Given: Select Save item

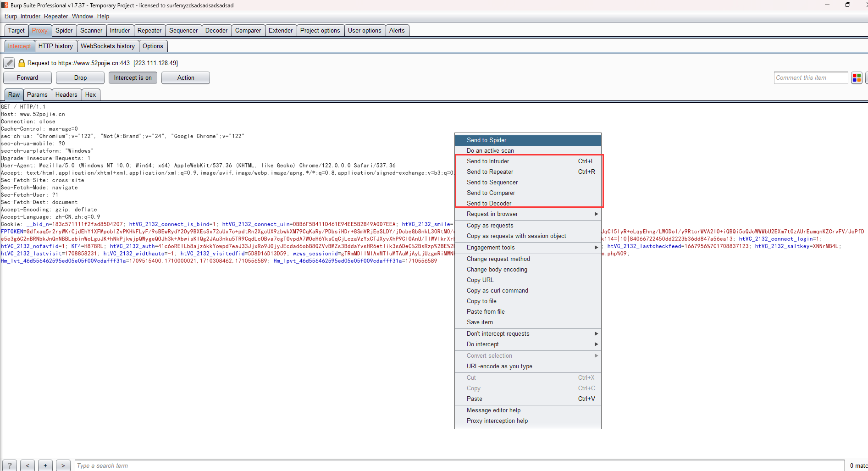Looking at the screenshot, I should coord(528,322).
